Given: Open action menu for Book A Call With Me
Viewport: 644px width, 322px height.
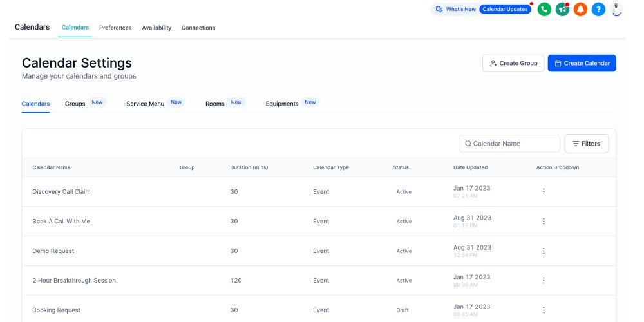Looking at the screenshot, I should coord(544,222).
